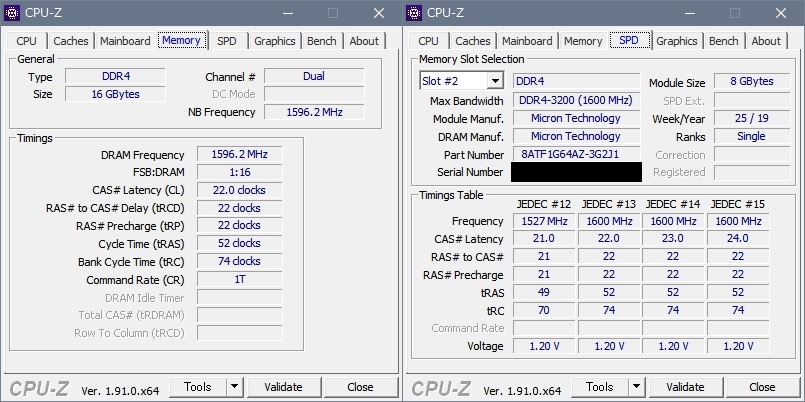Switch to Memory tab in right window
Viewport: 805px width, 402px height.
coord(583,41)
